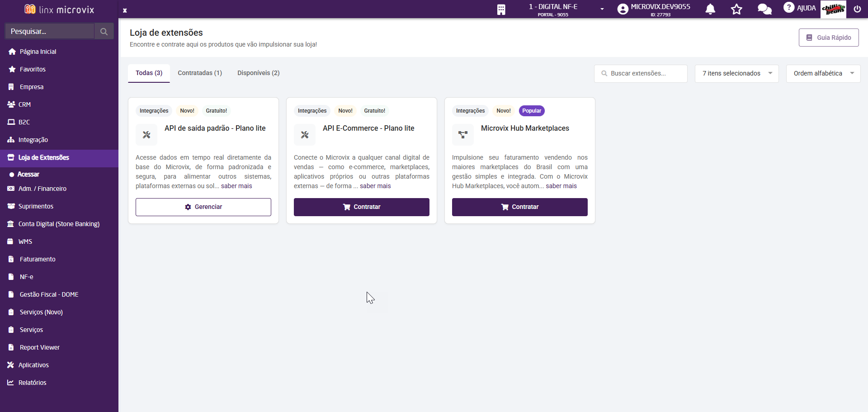Click the Gratuito! tag on API E-Commerce card
The image size is (868, 412).
point(375,111)
